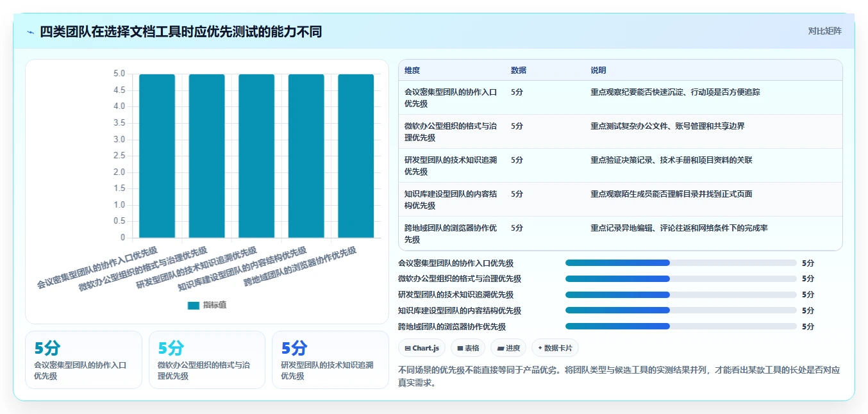
Task: Click description 重点记录异地编辑、评论往返和网络条件下的完成率
Action: coord(679,228)
